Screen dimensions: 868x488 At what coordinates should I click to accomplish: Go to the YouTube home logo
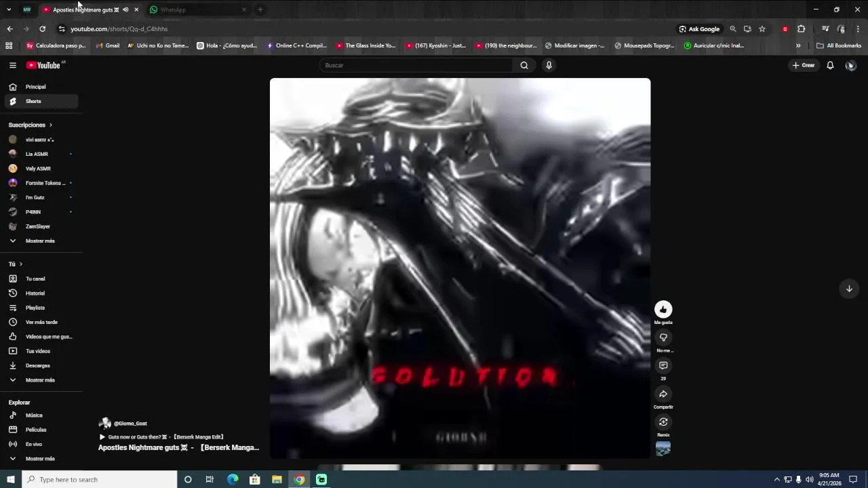tap(43, 65)
